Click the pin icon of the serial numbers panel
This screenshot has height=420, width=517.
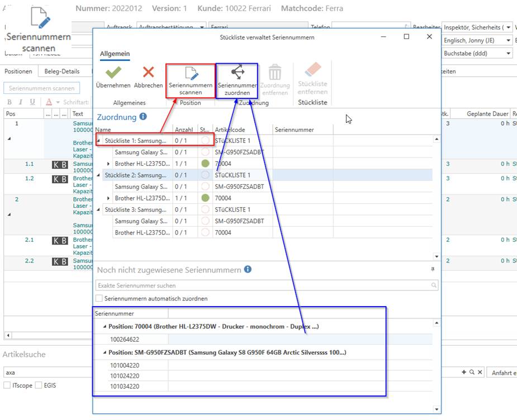[432, 269]
